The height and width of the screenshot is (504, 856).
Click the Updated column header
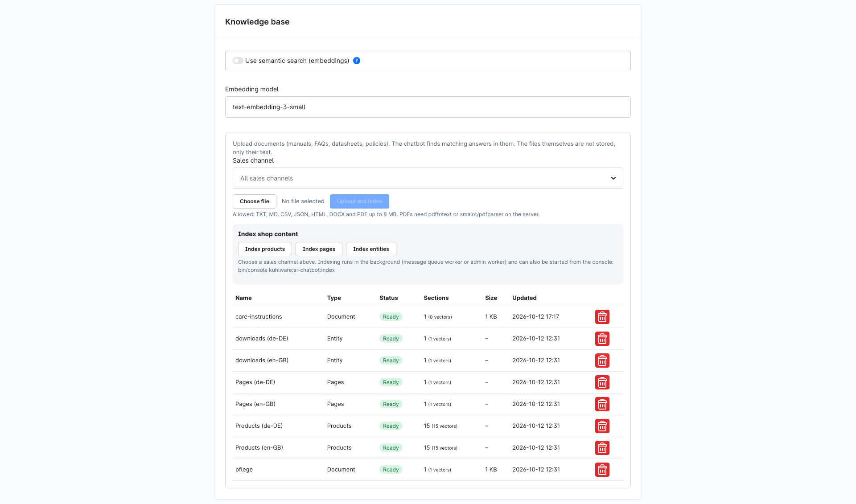(524, 298)
